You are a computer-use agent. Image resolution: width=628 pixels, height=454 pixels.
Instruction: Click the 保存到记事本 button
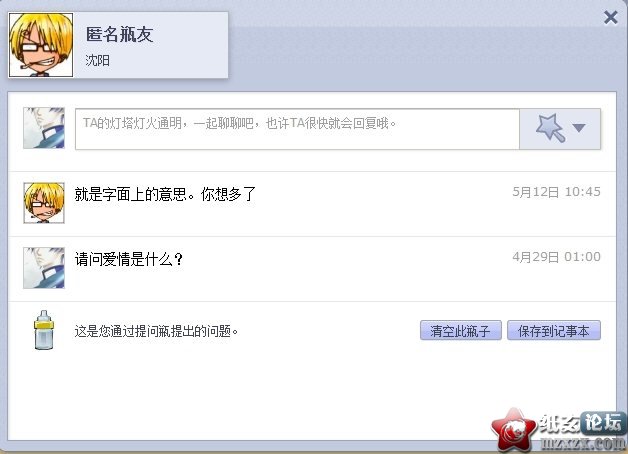[554, 330]
